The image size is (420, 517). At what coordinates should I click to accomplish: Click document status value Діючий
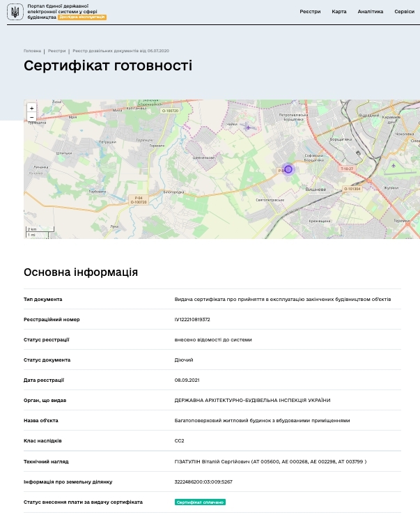pos(184,360)
